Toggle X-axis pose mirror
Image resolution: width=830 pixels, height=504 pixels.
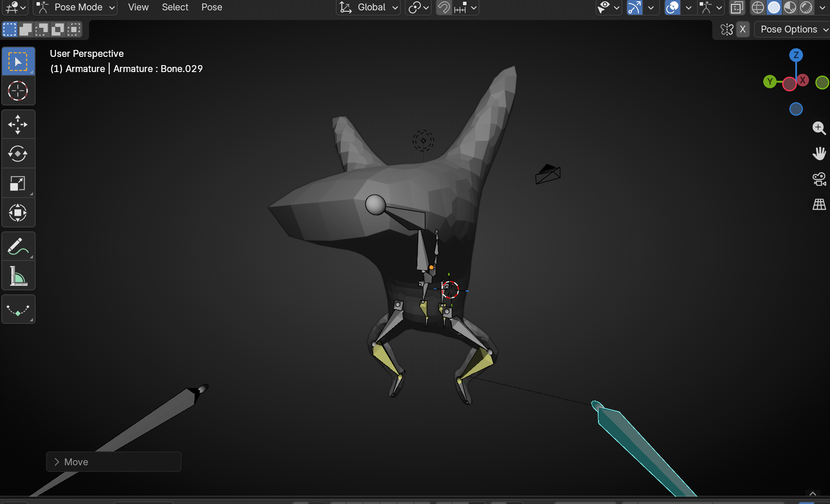[x=743, y=30]
